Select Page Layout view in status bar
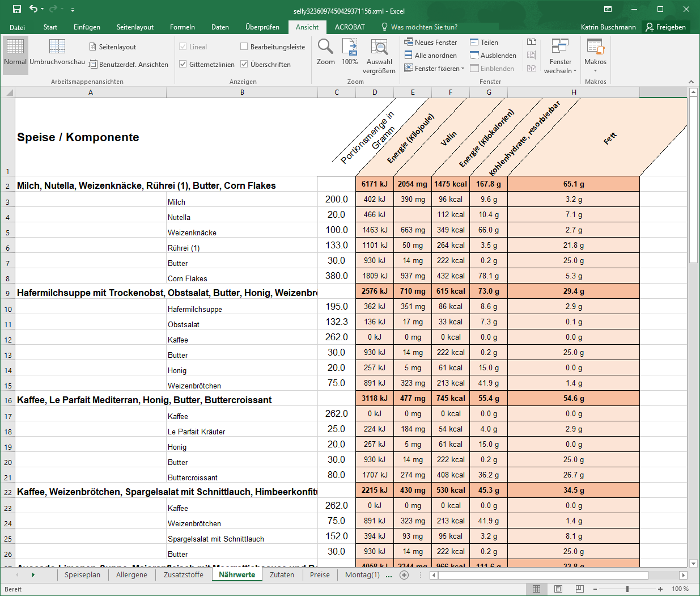Image resolution: width=700 pixels, height=596 pixels. click(x=558, y=589)
